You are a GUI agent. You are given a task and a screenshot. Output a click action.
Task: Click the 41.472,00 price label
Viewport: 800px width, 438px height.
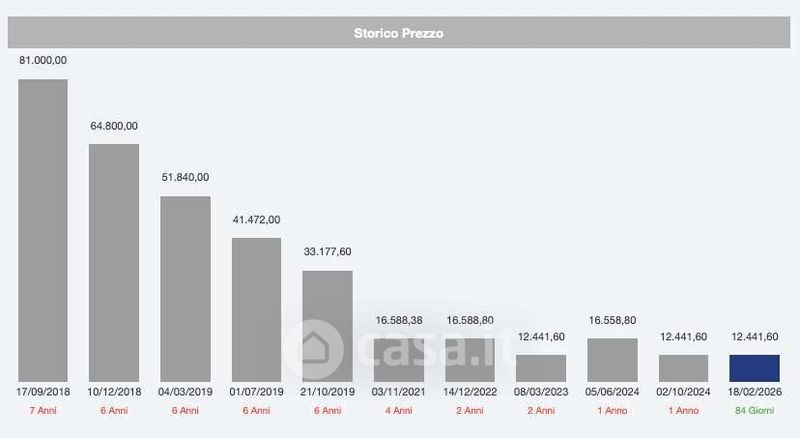click(256, 219)
